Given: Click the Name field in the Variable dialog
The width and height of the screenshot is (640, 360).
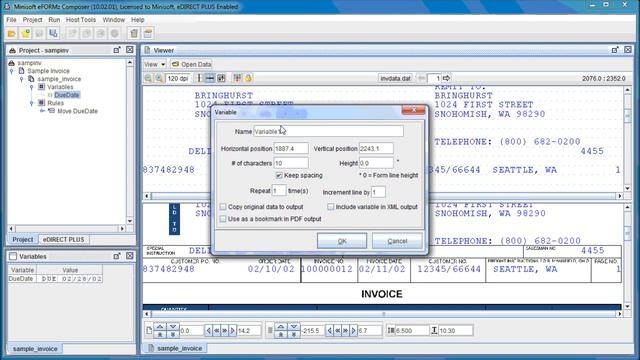Looking at the screenshot, I should 328,131.
